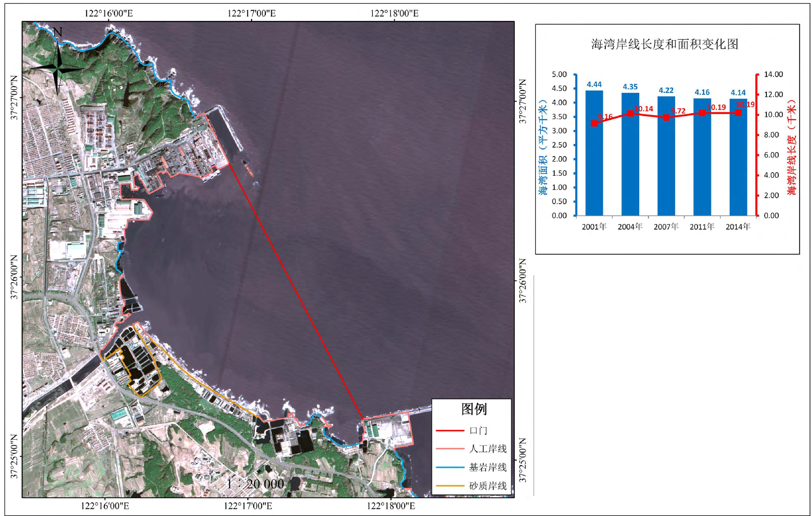Click the 4.14 bar value label
812x516 pixels.
point(738,93)
